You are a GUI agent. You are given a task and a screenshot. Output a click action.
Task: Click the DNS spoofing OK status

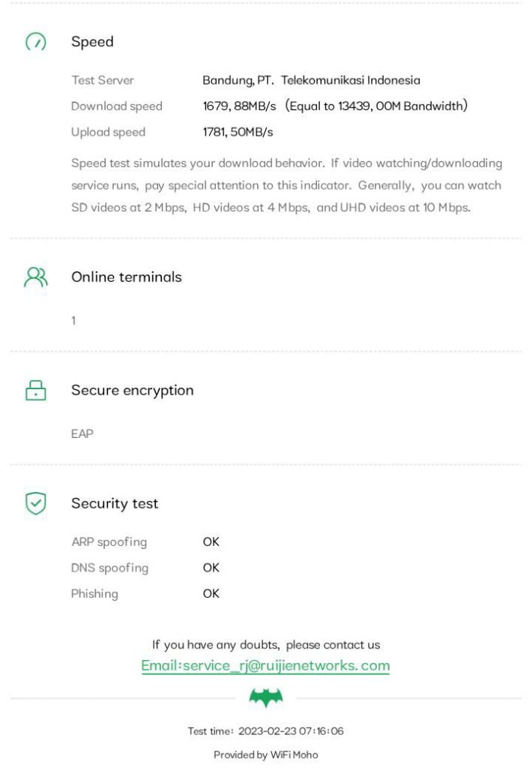[x=211, y=568]
